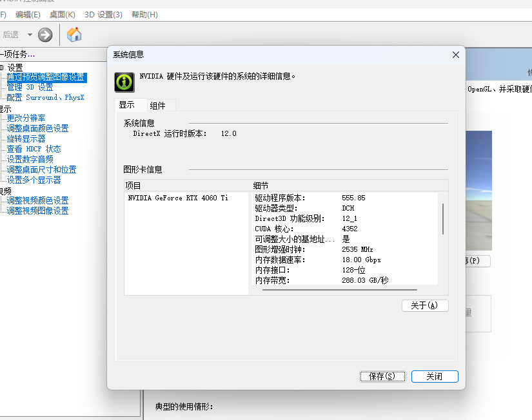
Task: Click the 关闭 button
Action: tap(435, 376)
